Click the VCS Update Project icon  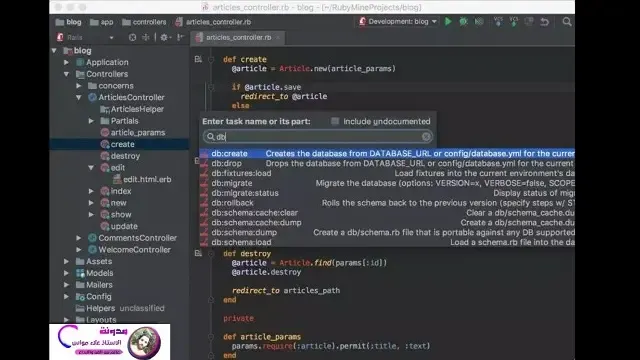[x=498, y=22]
